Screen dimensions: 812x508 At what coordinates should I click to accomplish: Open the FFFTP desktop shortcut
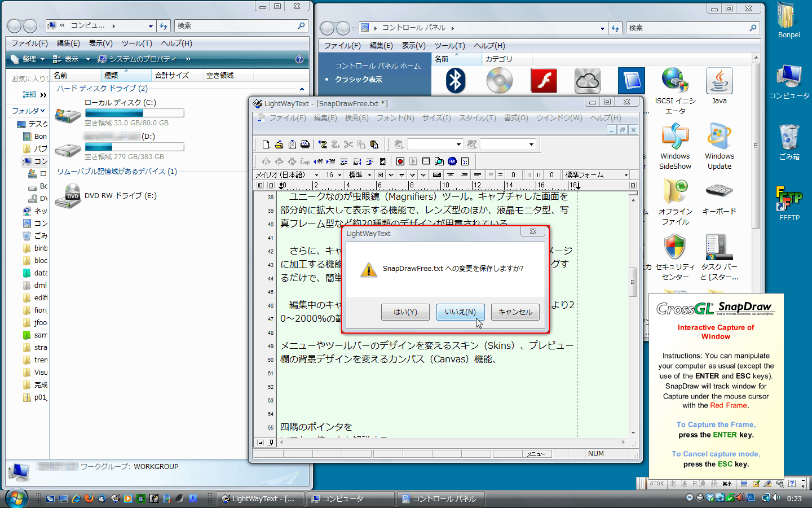pyautogui.click(x=789, y=203)
